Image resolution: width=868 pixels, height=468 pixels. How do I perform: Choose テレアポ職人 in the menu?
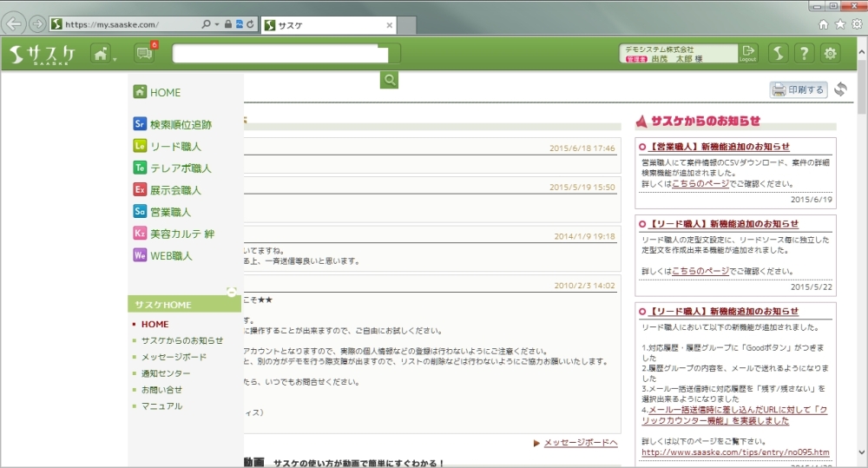(180, 168)
